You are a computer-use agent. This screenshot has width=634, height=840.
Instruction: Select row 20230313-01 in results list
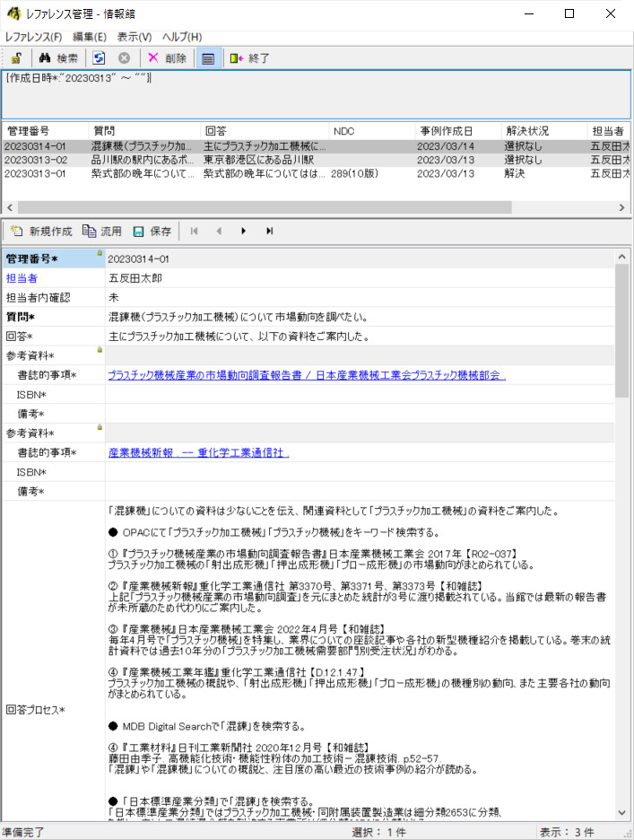pos(316,173)
